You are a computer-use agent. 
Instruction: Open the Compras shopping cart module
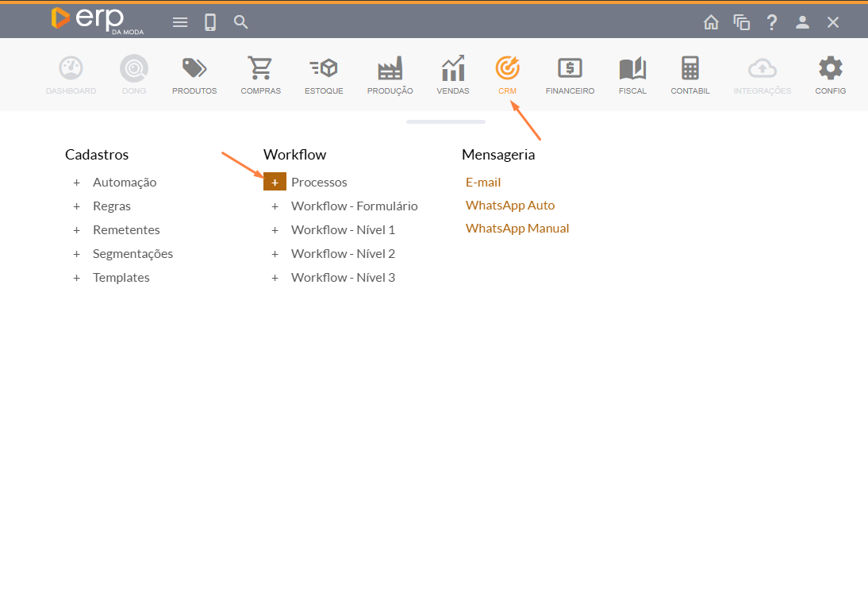click(260, 69)
